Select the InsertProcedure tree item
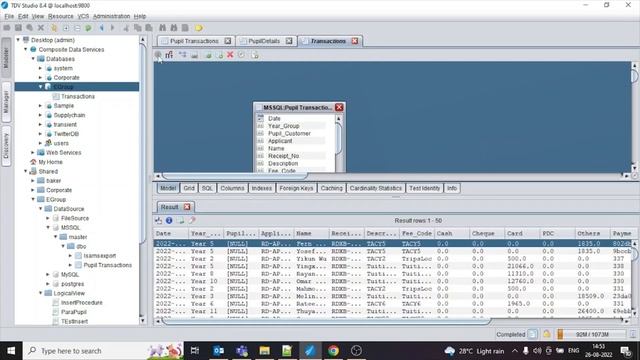This screenshot has width=640, height=360. tap(82, 302)
